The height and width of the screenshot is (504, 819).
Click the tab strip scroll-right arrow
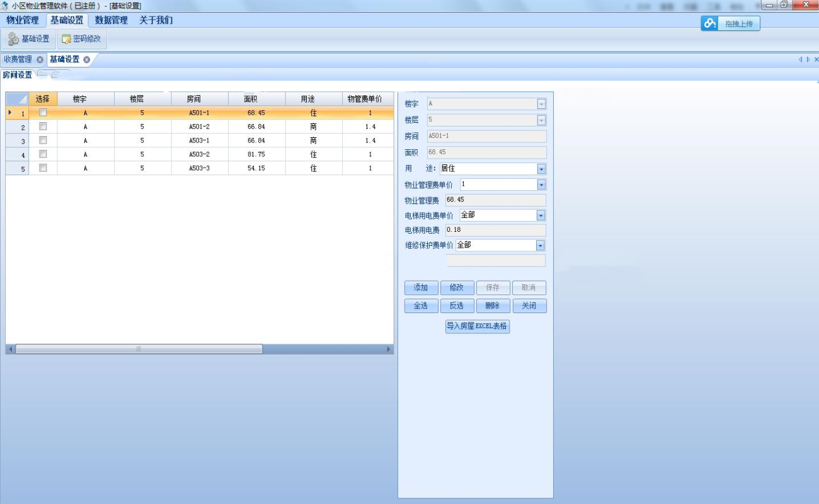pyautogui.click(x=808, y=60)
